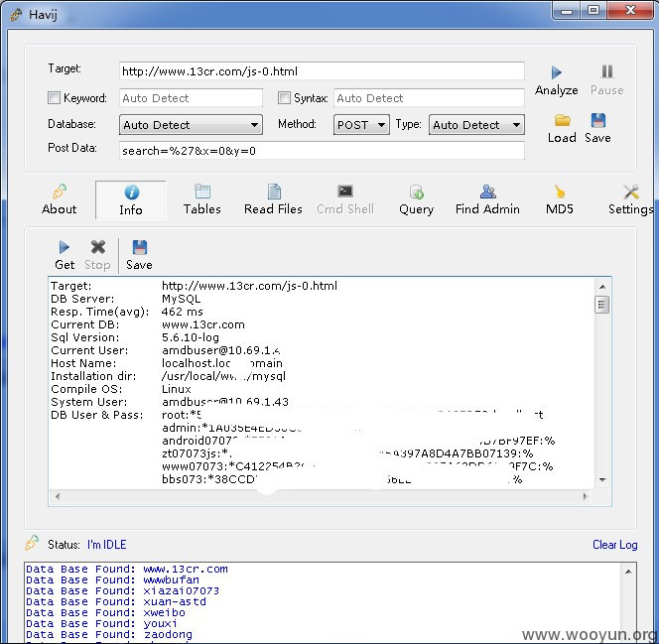Click the Save icon in Info toolbar
This screenshot has height=644, width=659.
[140, 247]
